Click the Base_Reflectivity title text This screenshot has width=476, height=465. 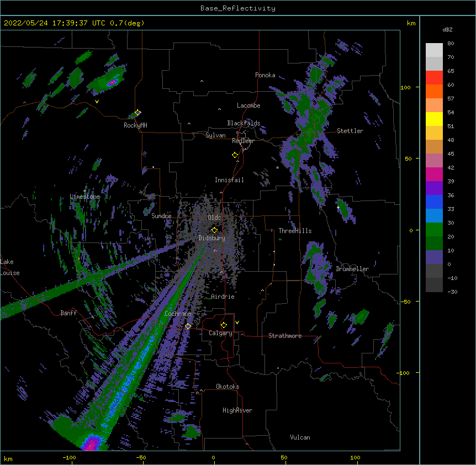[x=238, y=8]
